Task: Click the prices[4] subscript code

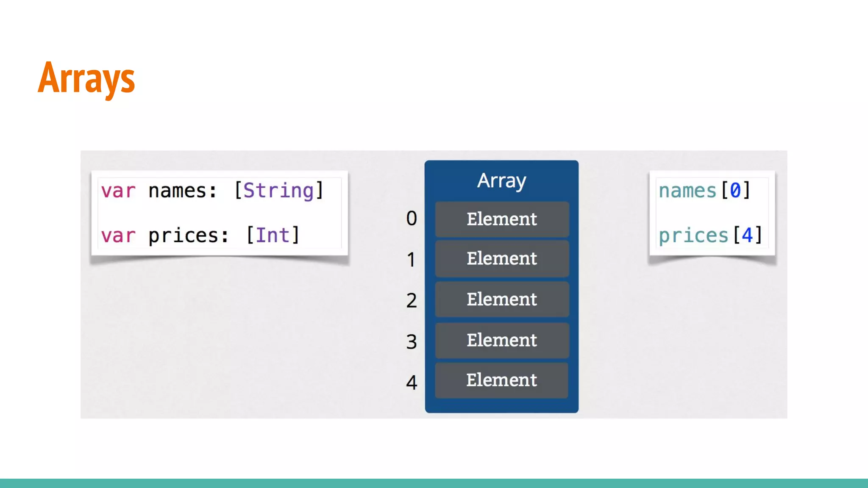Action: pos(710,236)
